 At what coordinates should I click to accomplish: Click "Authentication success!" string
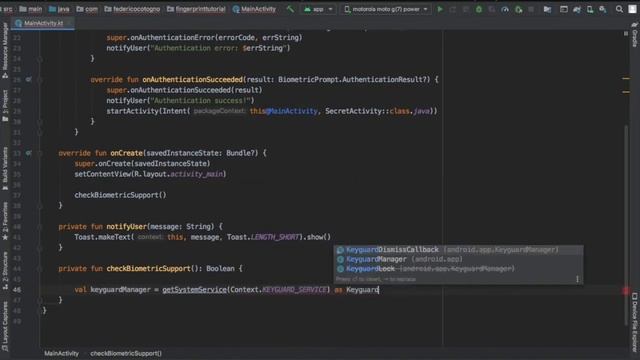click(x=200, y=100)
